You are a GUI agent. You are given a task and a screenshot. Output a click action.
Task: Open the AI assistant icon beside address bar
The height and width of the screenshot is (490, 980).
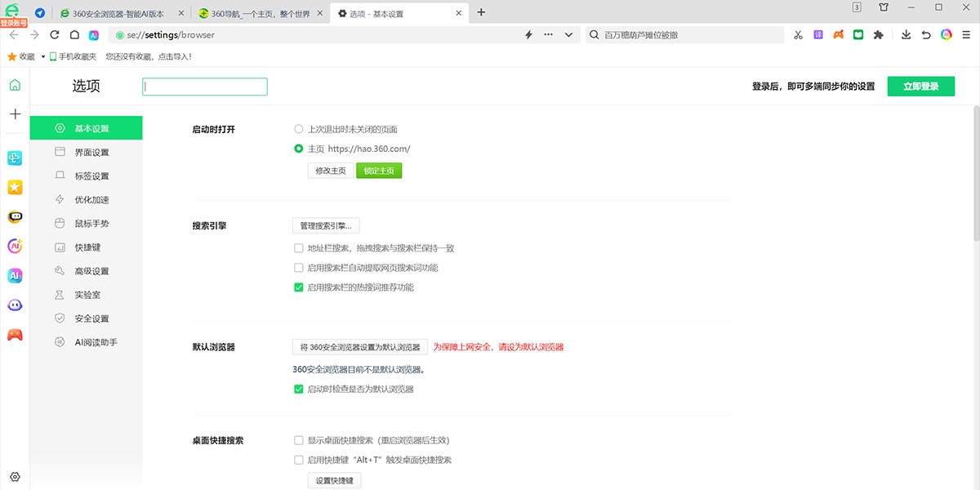coord(94,35)
